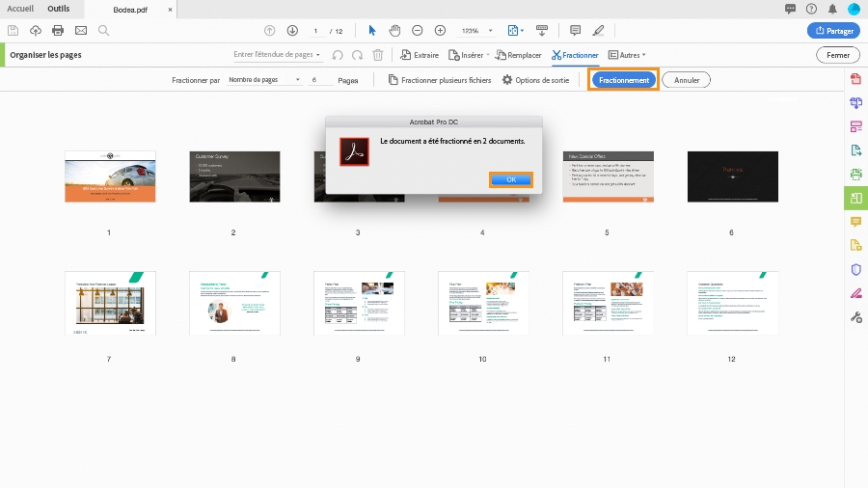
Task: Select page 10 thumbnail
Action: 484,303
